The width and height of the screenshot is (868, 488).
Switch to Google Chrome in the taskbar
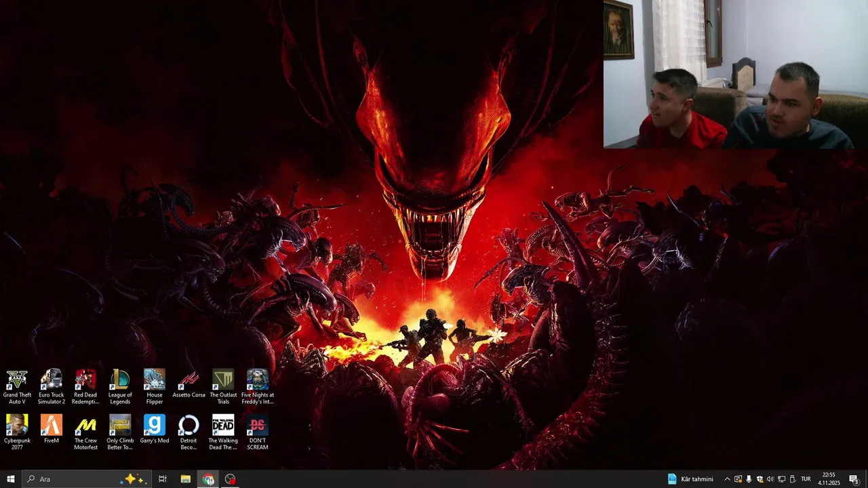tap(208, 479)
